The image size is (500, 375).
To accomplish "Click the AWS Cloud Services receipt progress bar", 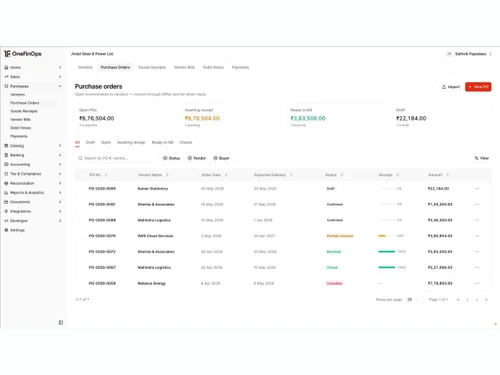I will [x=387, y=236].
